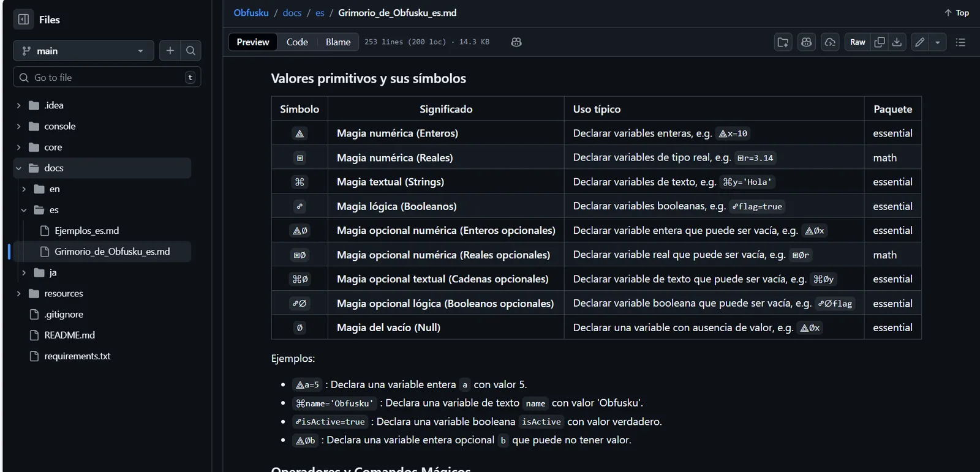Click the Copilot icon beside file size
Viewport: 980px width, 472px height.
click(x=516, y=42)
